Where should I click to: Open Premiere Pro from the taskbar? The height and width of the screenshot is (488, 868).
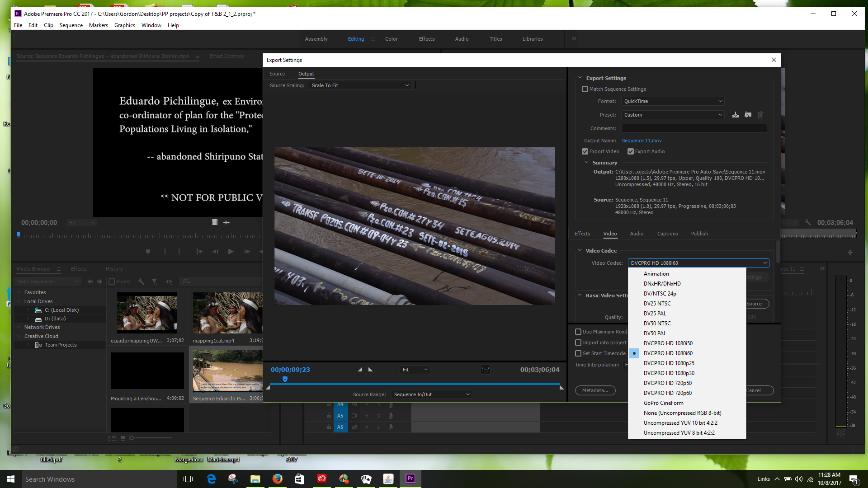410,479
